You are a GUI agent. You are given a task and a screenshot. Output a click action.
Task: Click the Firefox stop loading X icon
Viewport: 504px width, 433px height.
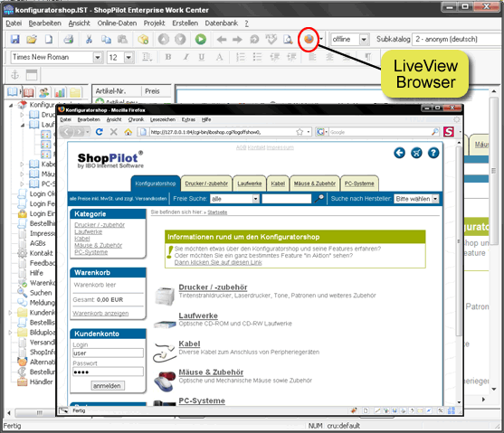pyautogui.click(x=113, y=132)
